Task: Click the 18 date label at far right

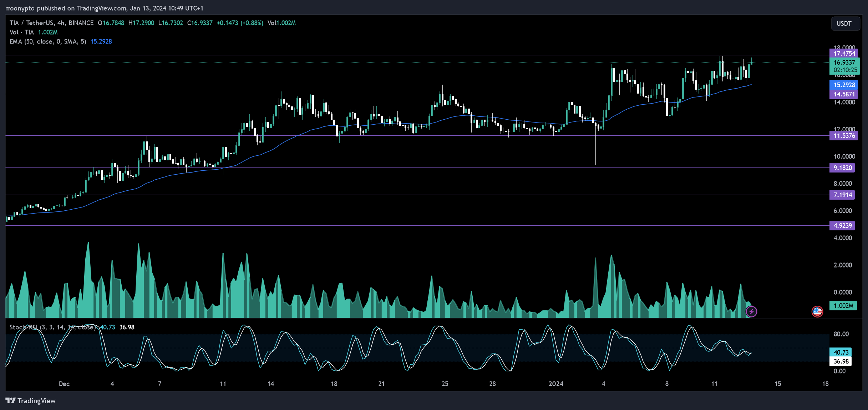Action: click(825, 384)
